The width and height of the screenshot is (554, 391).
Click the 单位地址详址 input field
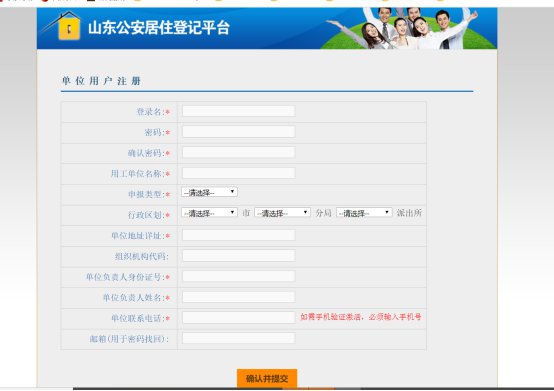[x=238, y=235]
